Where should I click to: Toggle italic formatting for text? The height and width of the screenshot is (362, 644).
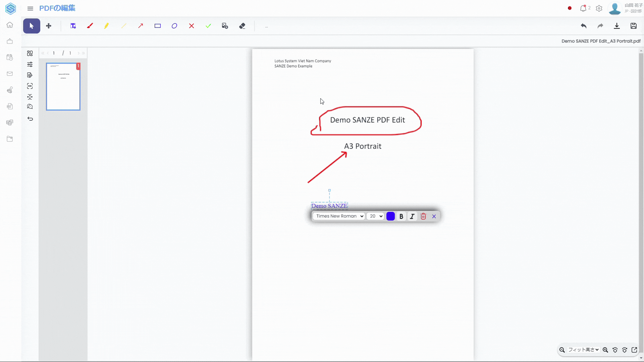tap(412, 216)
